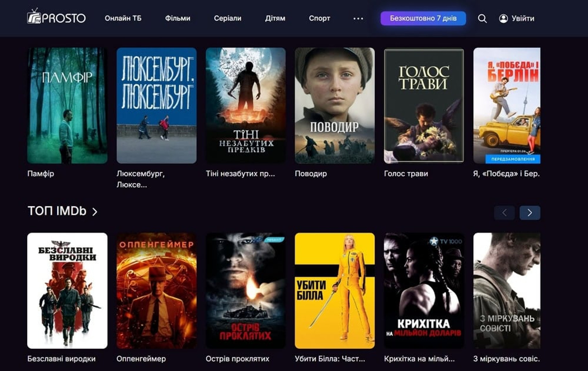588x371 pixels.
Task: Click the Тіні незабутих пр... title text
Action: point(240,174)
